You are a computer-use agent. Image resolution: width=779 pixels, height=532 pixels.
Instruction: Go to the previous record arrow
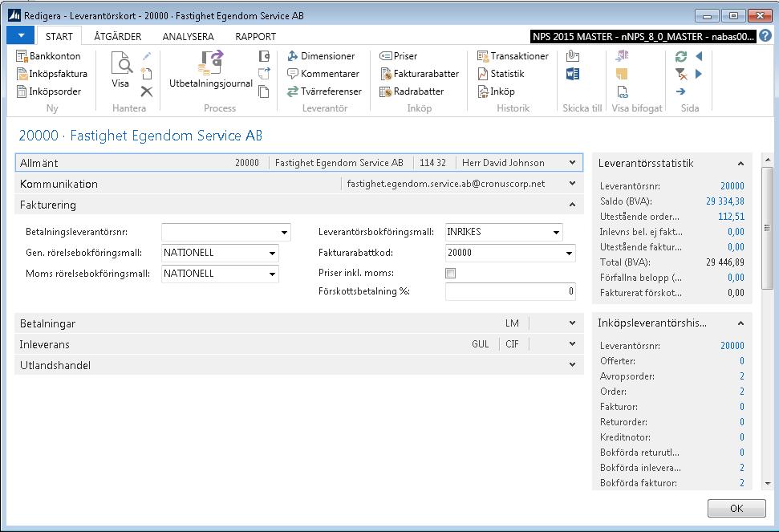(x=699, y=56)
